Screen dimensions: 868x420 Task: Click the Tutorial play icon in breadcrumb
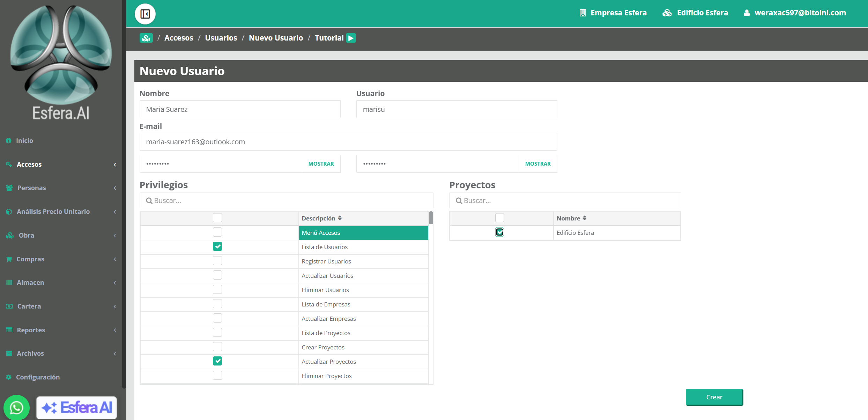coord(351,38)
